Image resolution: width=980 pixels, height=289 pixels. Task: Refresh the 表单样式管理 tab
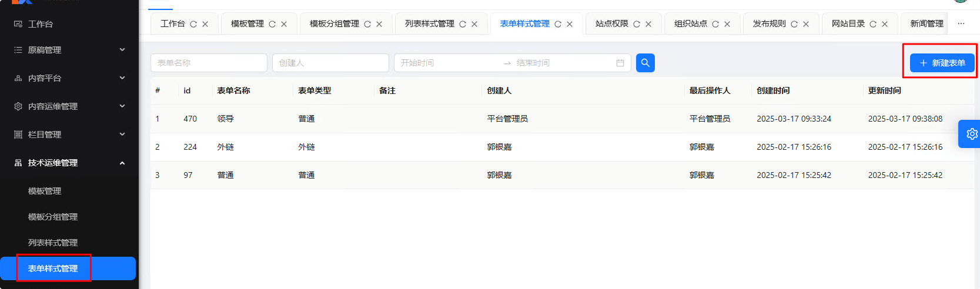click(558, 24)
